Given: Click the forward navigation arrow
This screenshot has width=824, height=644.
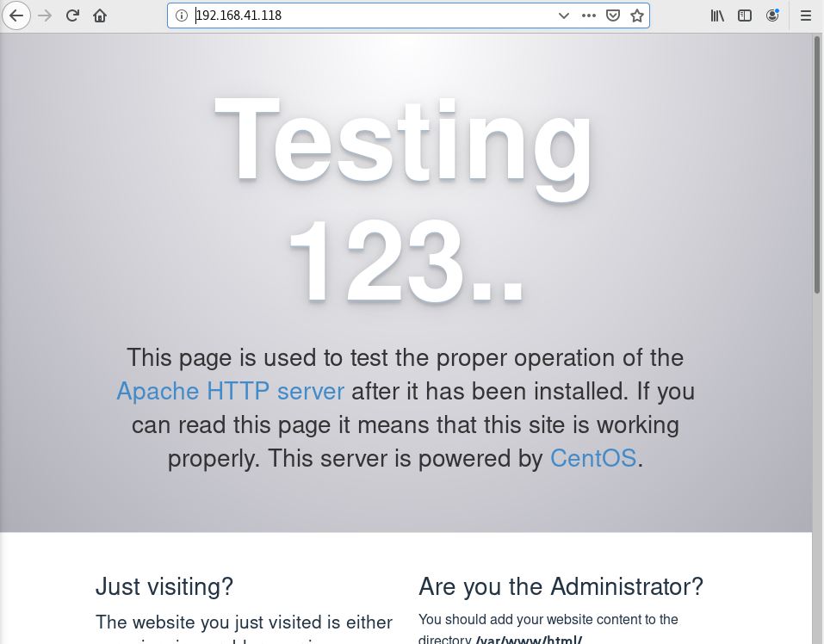Looking at the screenshot, I should [44, 15].
